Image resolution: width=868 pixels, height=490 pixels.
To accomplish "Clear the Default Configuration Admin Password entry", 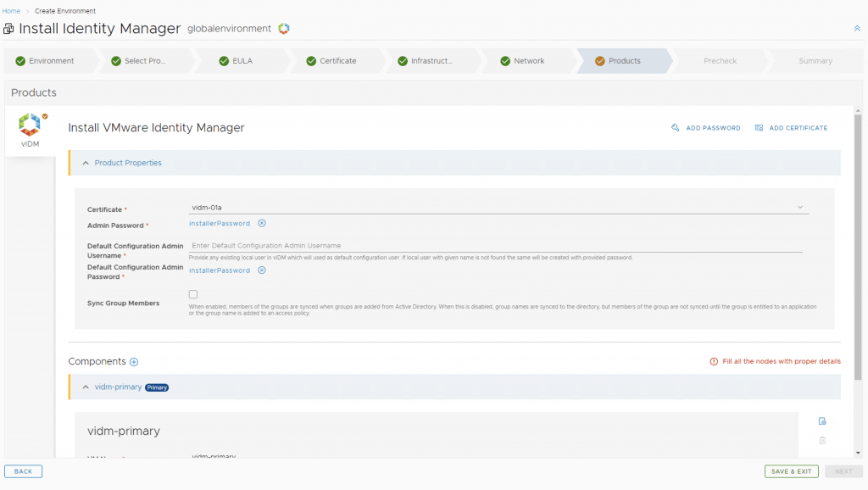I will point(262,270).
